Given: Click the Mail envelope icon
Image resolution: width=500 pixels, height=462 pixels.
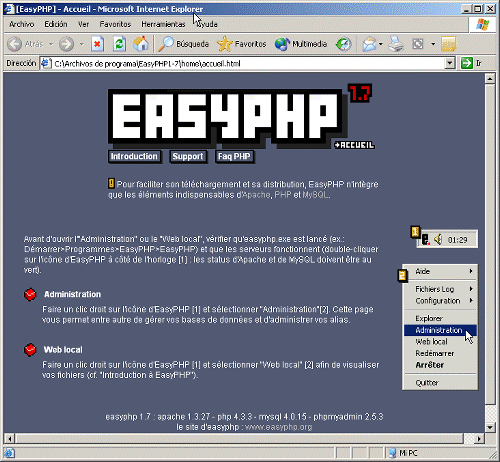Looking at the screenshot, I should pos(369,44).
